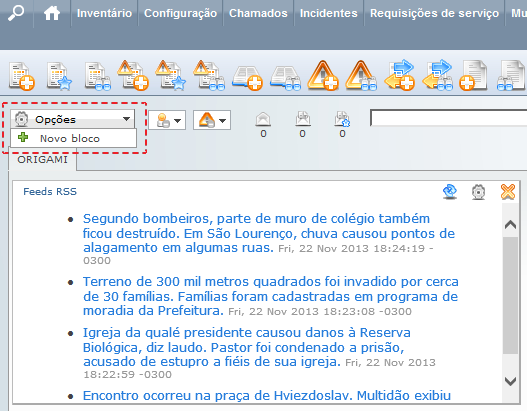Click the form document with blue star icon

pos(60,76)
